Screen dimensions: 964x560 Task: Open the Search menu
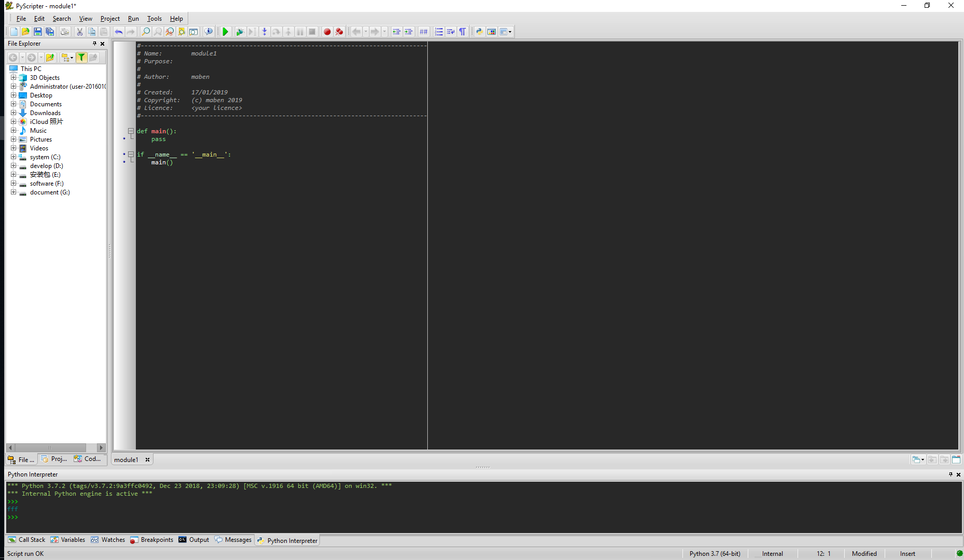[62, 19]
